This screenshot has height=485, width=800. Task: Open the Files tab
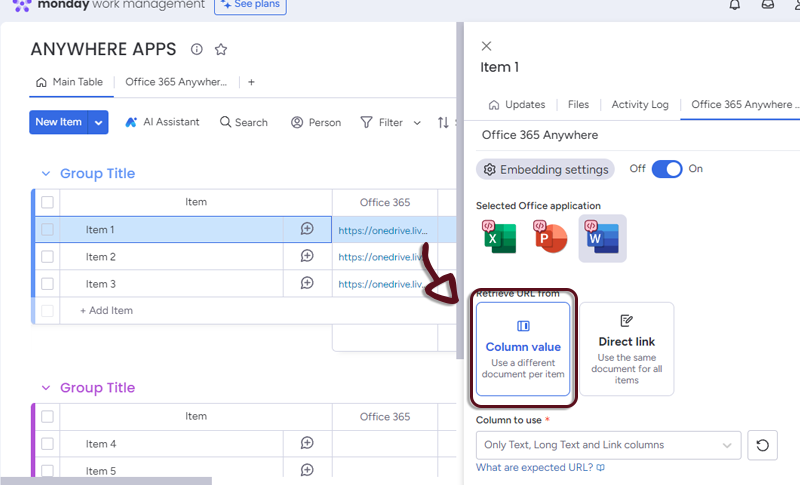[578, 105]
